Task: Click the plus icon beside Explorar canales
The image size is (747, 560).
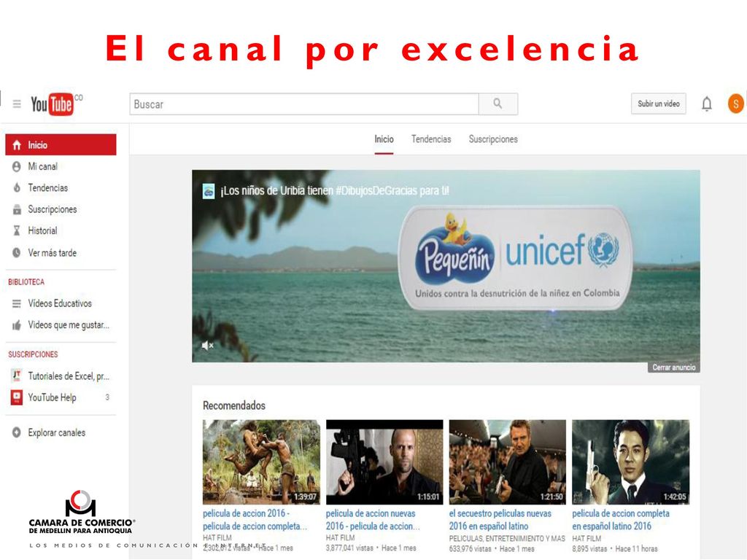Action: point(17,432)
